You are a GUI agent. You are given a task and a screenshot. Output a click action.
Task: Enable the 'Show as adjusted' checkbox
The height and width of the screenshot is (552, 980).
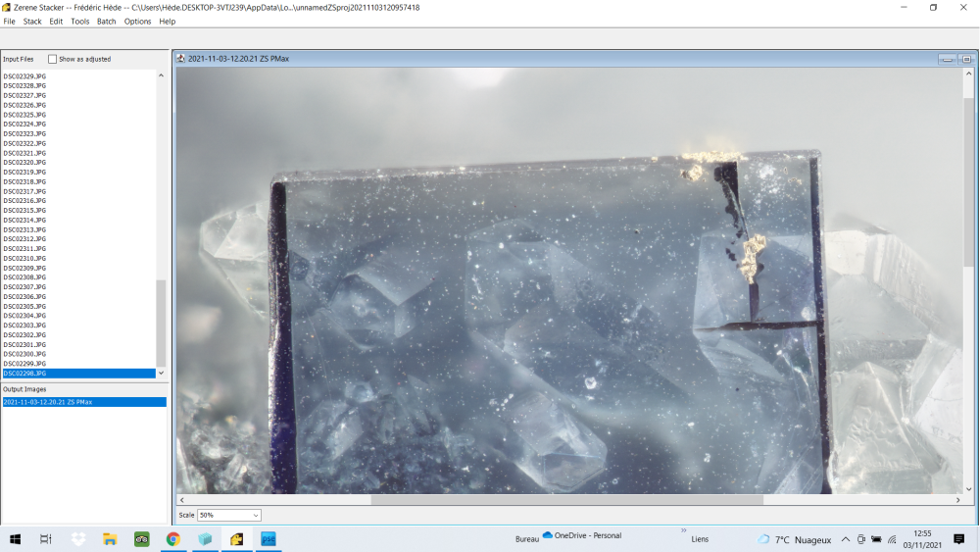pos(53,59)
